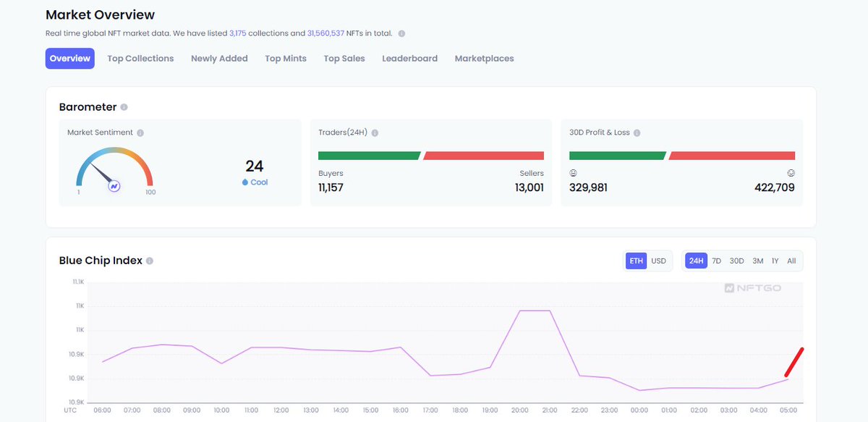Click the Market Overview heading

[100, 14]
